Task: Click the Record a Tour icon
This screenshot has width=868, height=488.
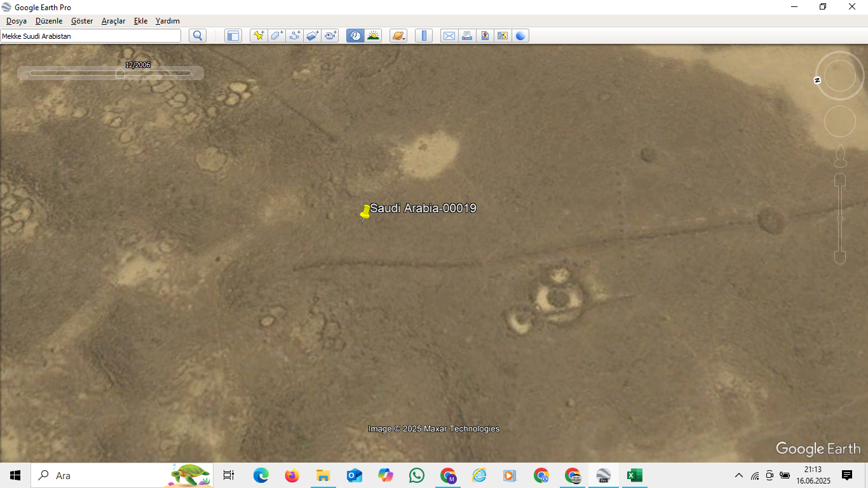Action: tap(330, 36)
